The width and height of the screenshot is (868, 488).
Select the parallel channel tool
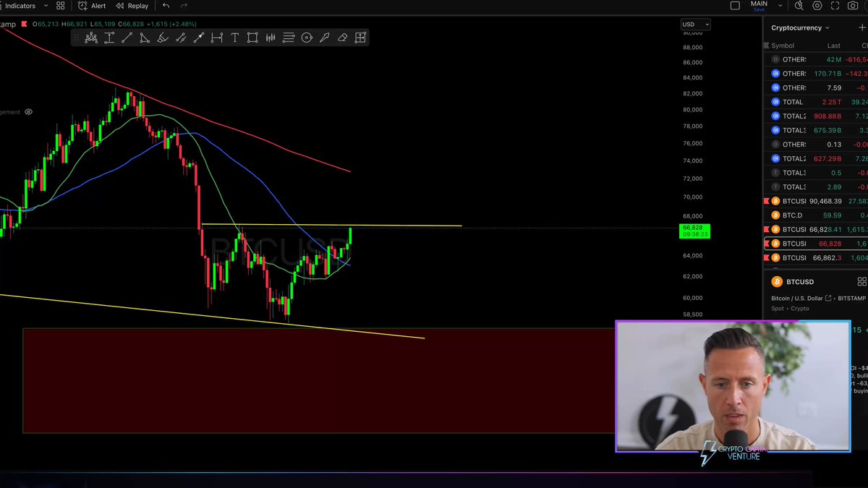[181, 38]
